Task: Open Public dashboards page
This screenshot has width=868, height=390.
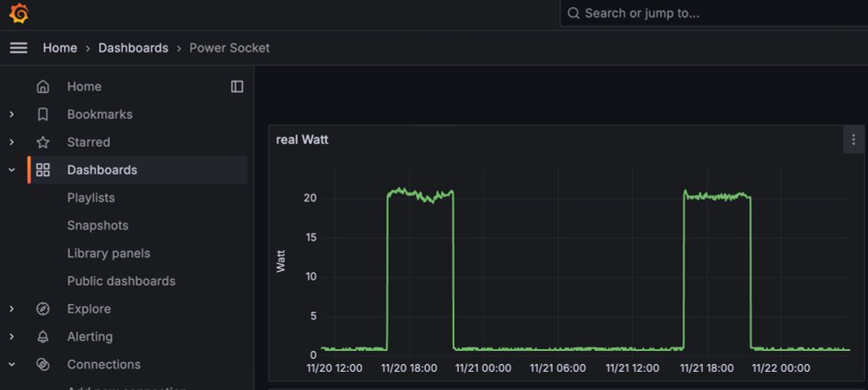Action: click(122, 281)
